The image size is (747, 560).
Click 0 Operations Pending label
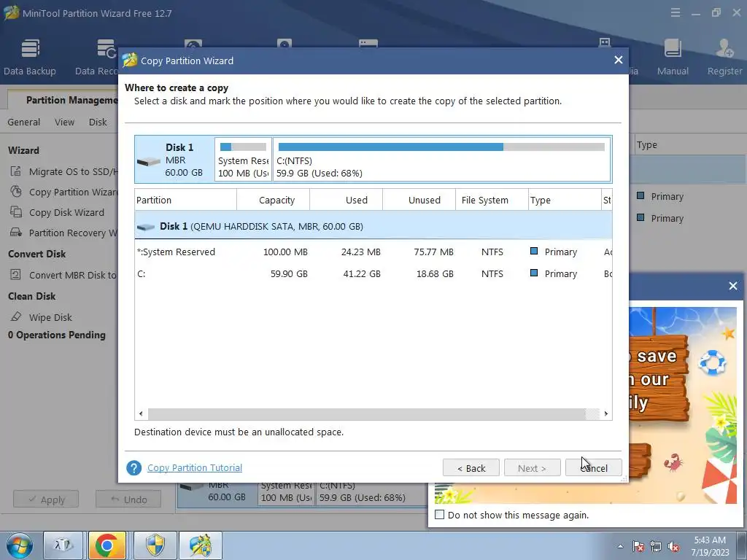[57, 335]
